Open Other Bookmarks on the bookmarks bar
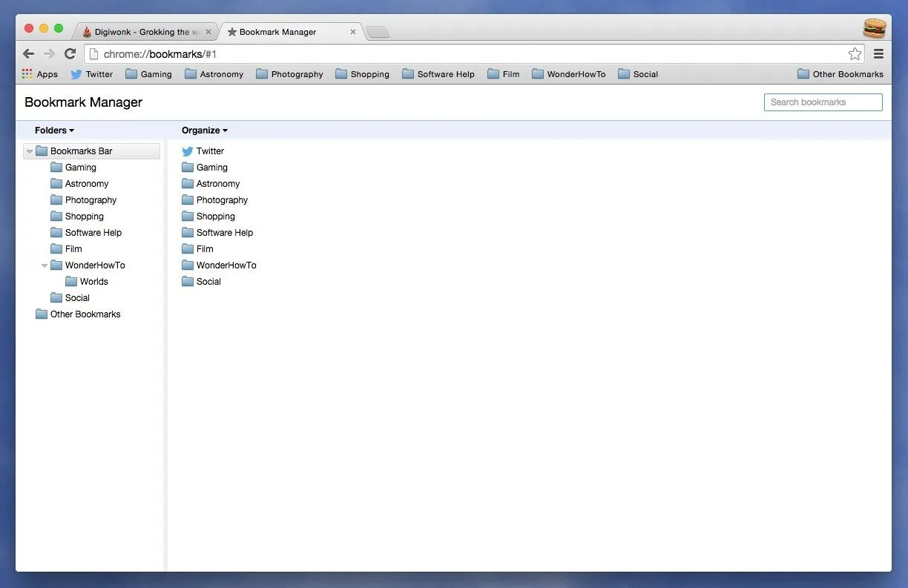908x588 pixels. point(840,74)
